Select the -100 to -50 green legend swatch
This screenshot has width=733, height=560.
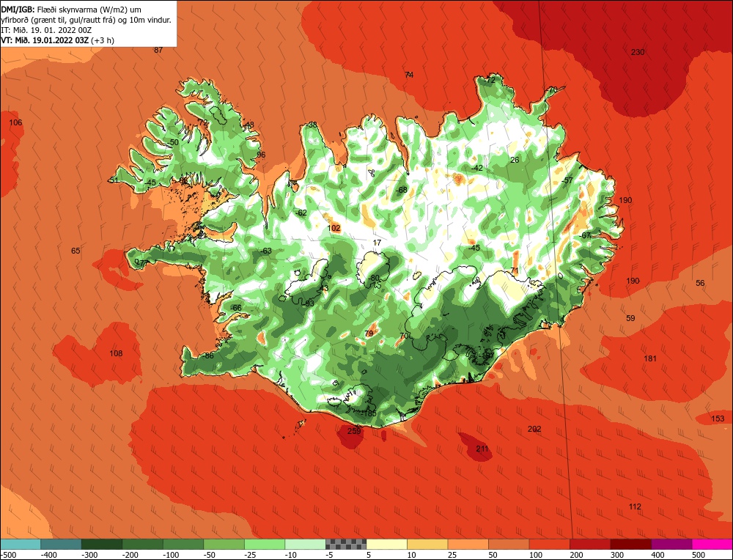183,544
